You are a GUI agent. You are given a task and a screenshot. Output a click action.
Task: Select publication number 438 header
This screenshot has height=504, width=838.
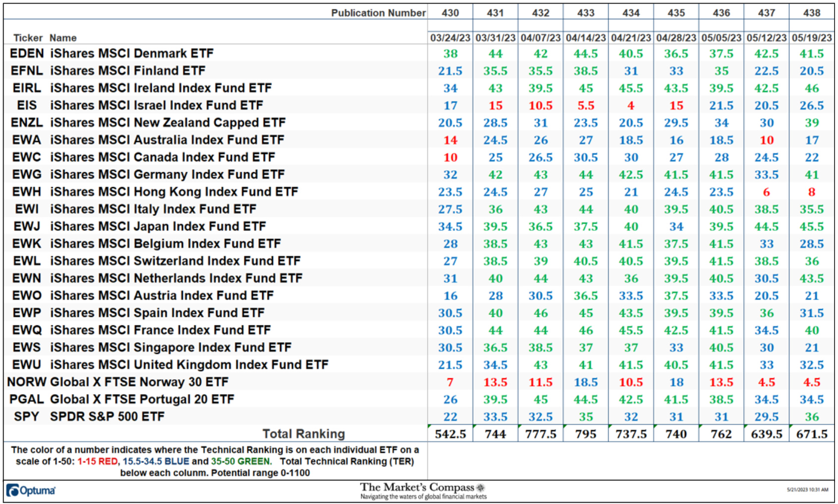click(x=812, y=13)
